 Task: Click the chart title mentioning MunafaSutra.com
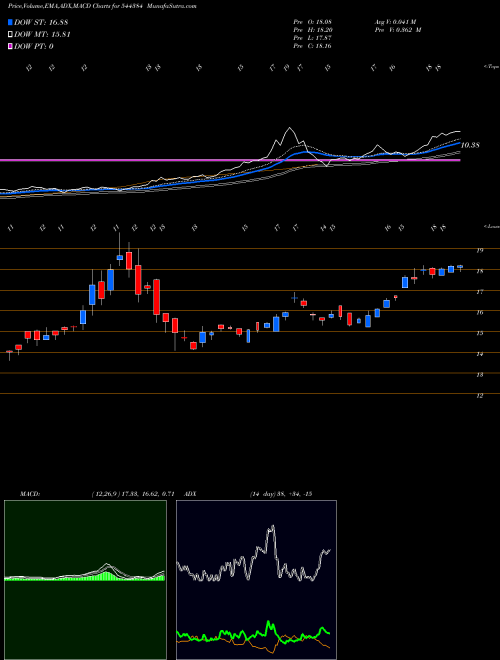pos(102,6)
